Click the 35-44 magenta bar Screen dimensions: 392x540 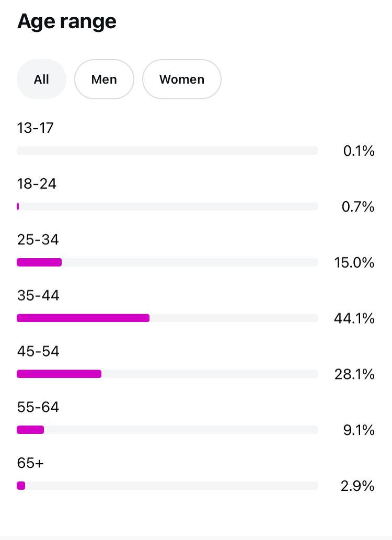coord(83,318)
